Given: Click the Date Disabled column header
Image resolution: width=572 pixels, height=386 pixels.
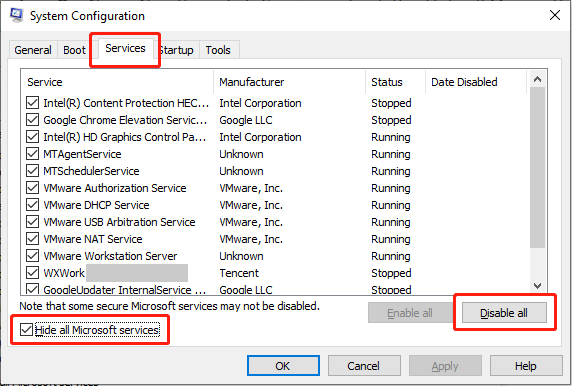Looking at the screenshot, I should click(476, 82).
